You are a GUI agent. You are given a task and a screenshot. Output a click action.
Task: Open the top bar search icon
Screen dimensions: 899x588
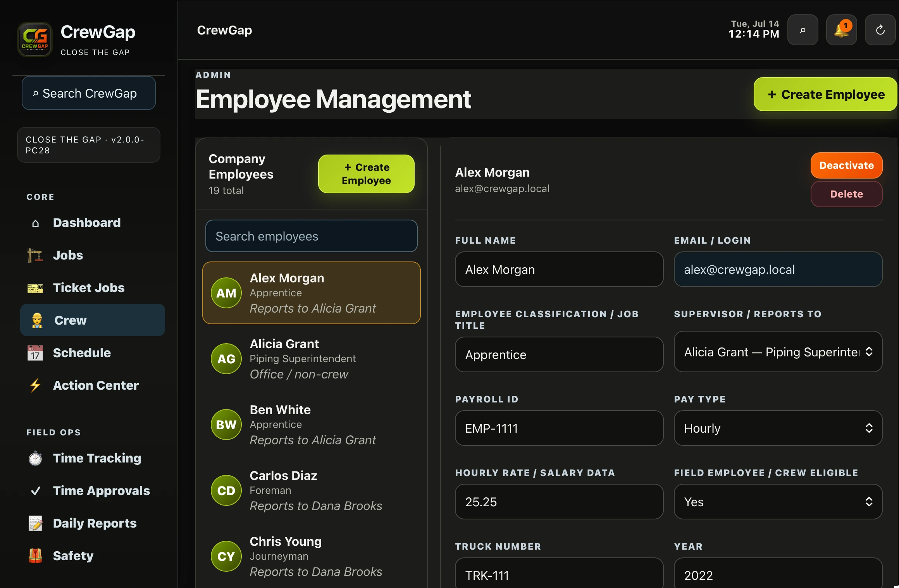[803, 30]
